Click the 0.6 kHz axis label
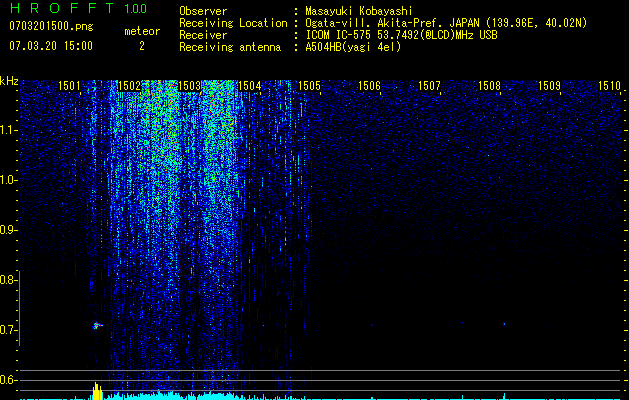629x400 pixels. click(8, 380)
